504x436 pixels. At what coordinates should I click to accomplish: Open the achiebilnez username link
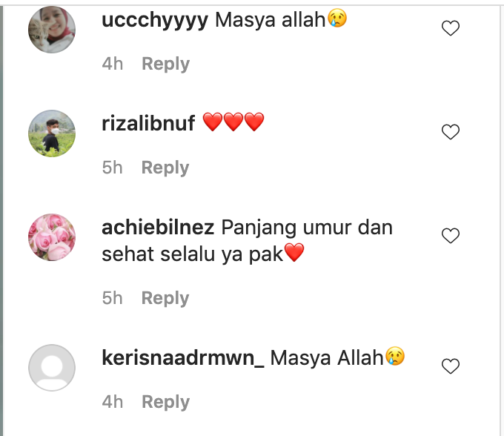[158, 228]
